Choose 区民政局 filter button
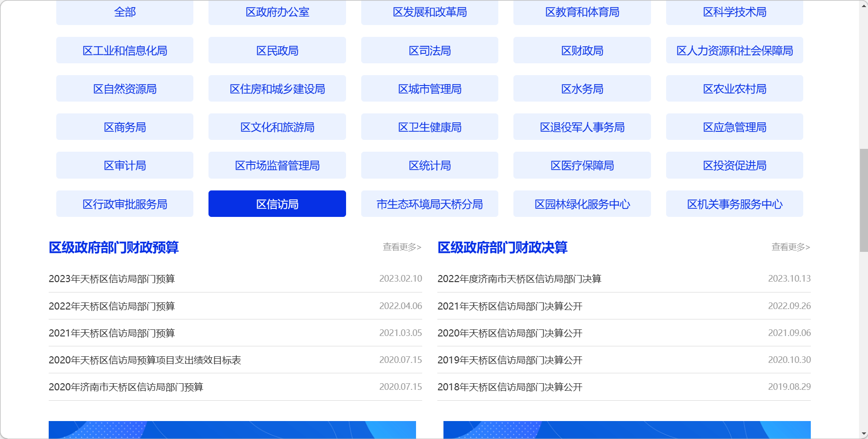Image resolution: width=868 pixels, height=439 pixels. click(x=277, y=50)
